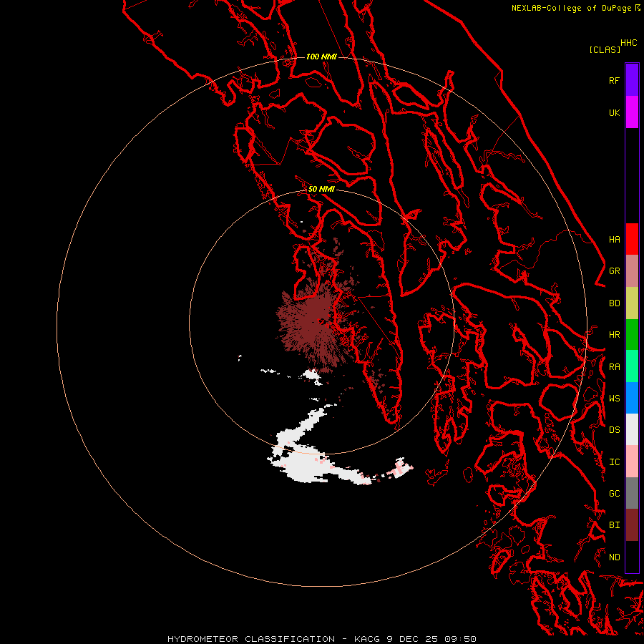Click the UK magenta legend swatch

coord(632,112)
